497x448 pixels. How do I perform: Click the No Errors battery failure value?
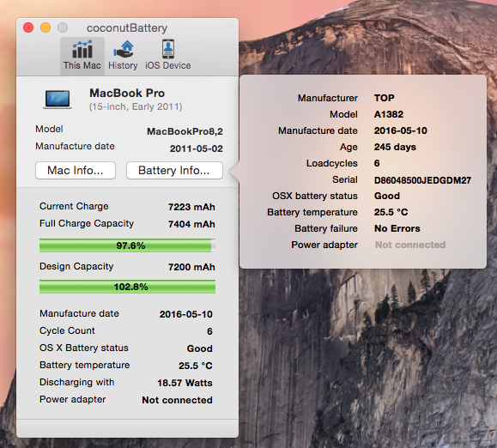(397, 228)
